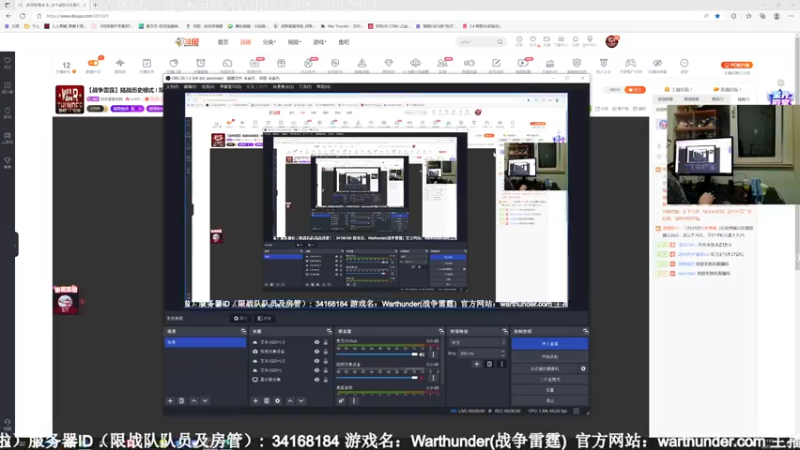Image resolution: width=800 pixels, height=450 pixels.
Task: Open the 视频 dropdown in Douyu nav
Action: [294, 42]
